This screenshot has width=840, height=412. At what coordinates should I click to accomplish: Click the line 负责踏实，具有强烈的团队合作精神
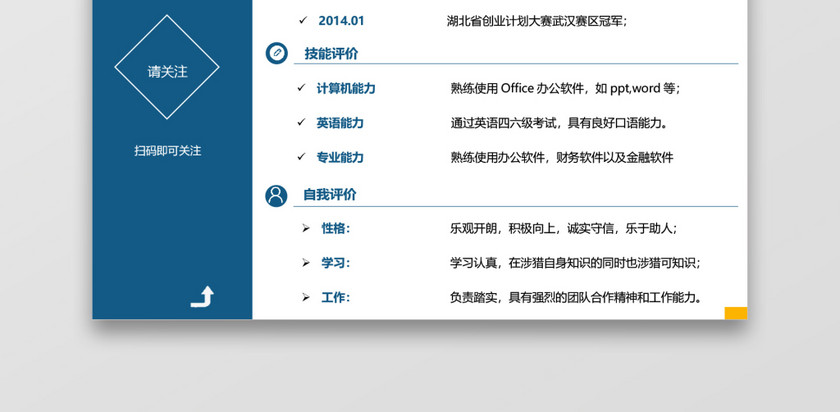[x=576, y=297]
